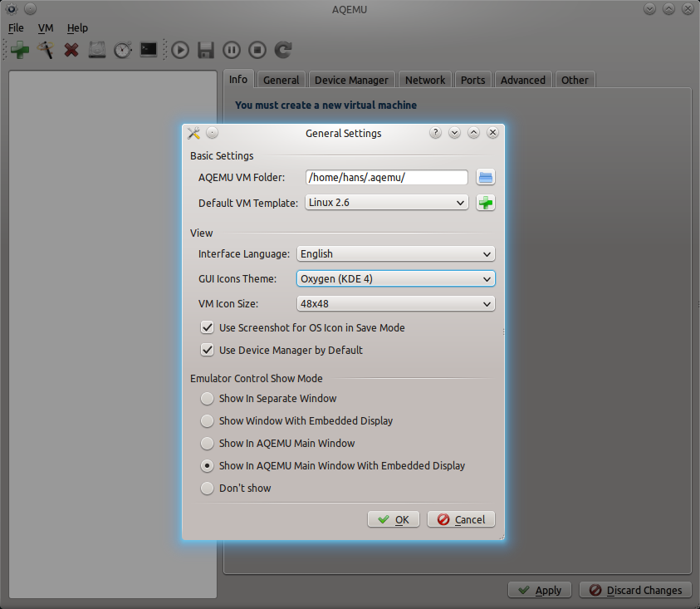Screen dimensions: 700x609
Task: Open the File menu
Action: point(16,27)
